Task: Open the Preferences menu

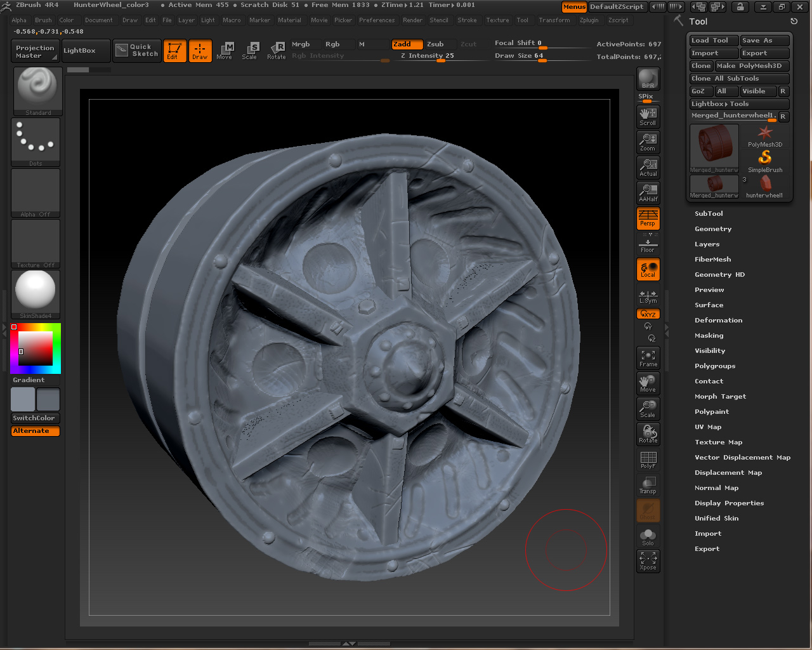Action: tap(377, 20)
